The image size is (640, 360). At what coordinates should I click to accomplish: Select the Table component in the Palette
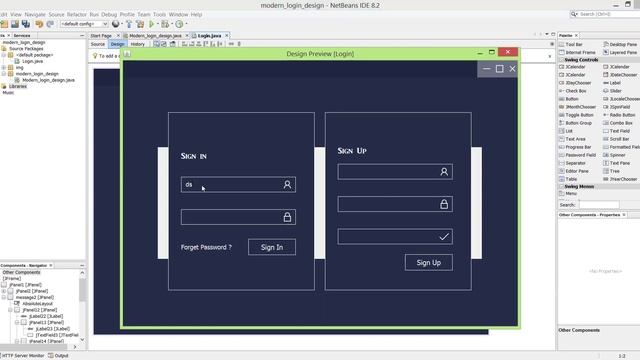568,179
